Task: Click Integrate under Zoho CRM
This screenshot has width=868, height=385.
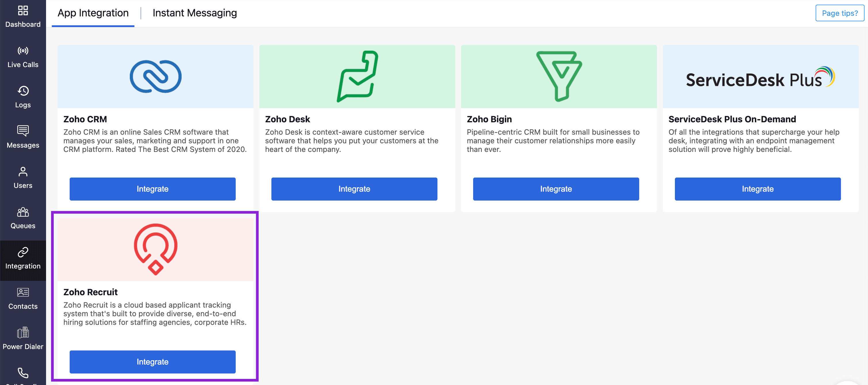Action: coord(152,189)
